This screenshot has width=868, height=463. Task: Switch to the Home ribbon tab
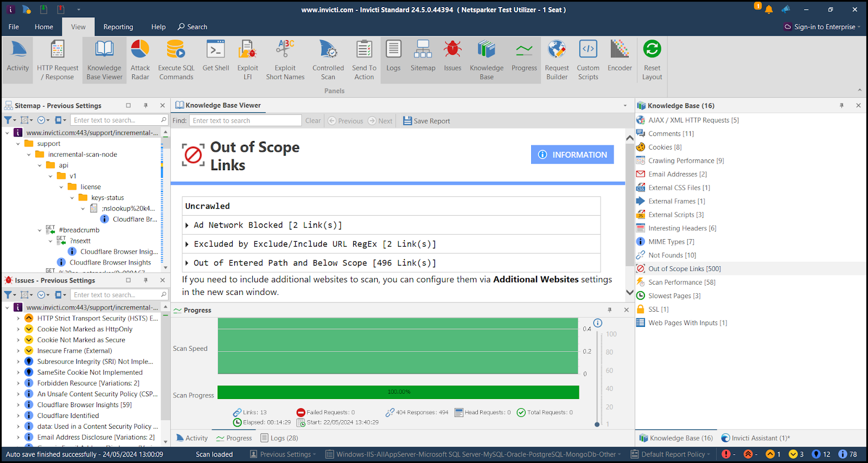click(44, 27)
